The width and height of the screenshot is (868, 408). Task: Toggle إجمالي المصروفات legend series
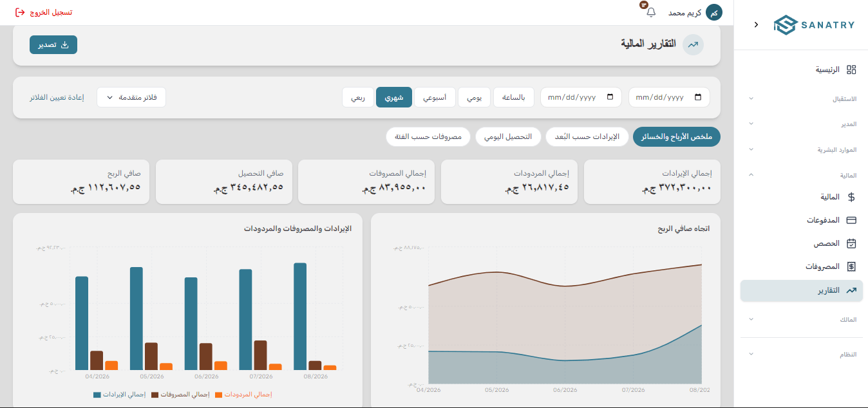tap(180, 394)
